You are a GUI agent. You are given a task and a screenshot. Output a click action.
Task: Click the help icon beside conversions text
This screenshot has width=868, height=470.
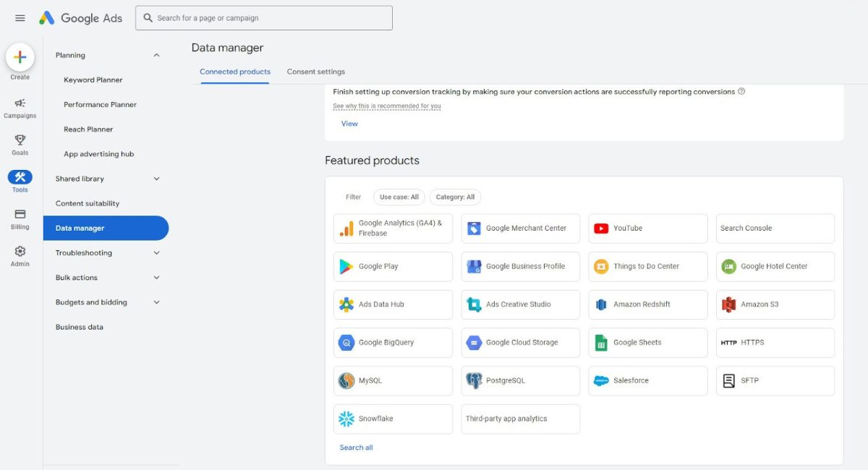[741, 92]
